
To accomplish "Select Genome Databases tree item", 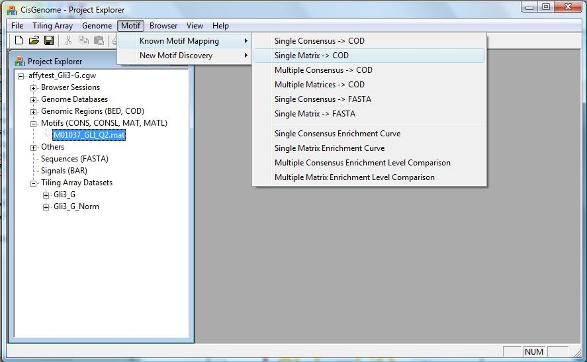I will pos(74,99).
